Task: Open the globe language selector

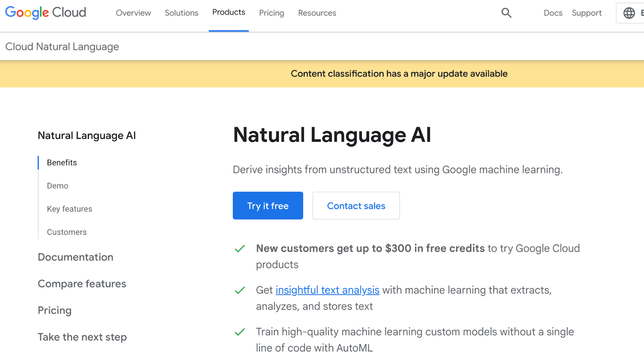Action: click(x=629, y=13)
